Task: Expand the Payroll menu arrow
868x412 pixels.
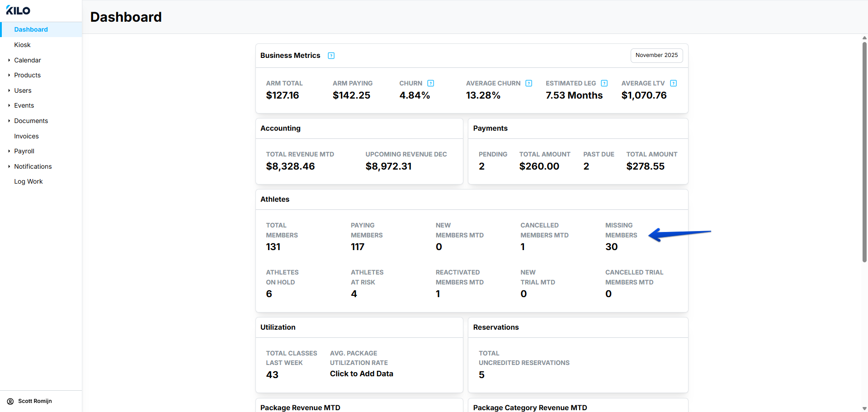Action: pyautogui.click(x=9, y=151)
